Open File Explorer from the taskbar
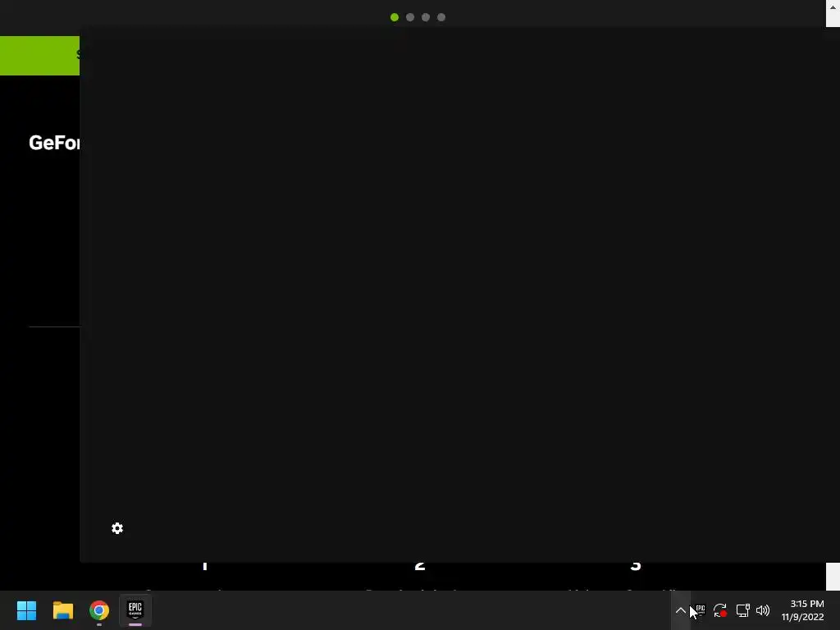 coord(62,610)
